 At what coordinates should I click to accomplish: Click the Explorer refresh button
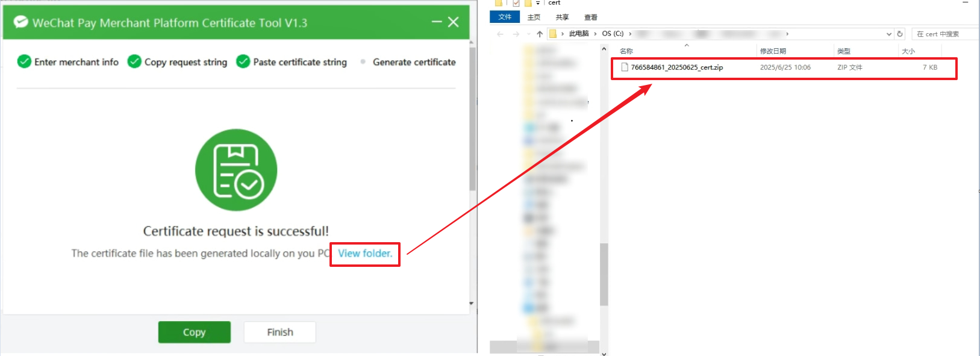click(900, 34)
